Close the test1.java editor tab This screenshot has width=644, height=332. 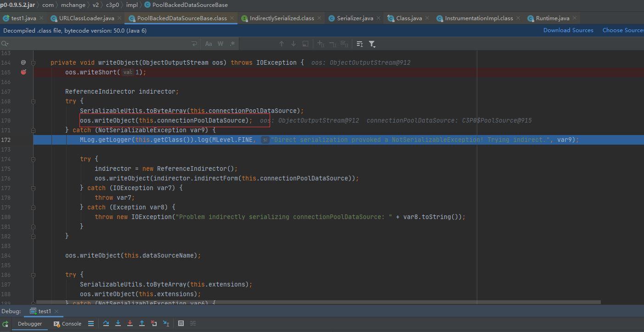coord(41,18)
